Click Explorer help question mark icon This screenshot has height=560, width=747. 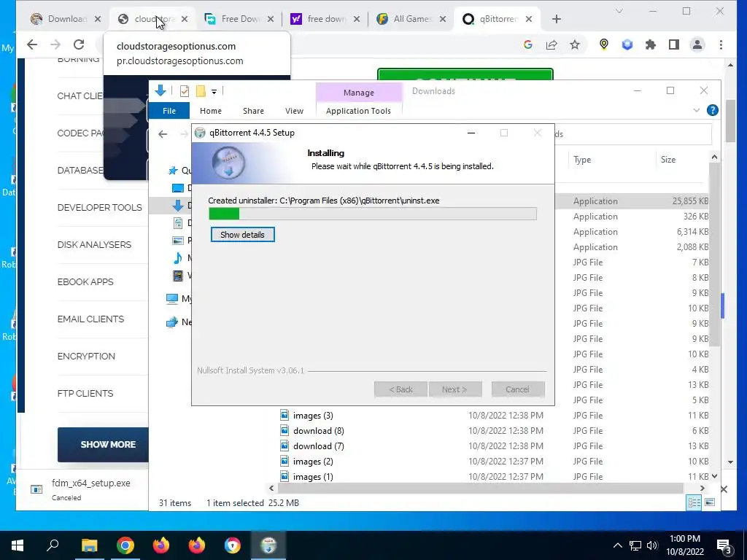(712, 111)
